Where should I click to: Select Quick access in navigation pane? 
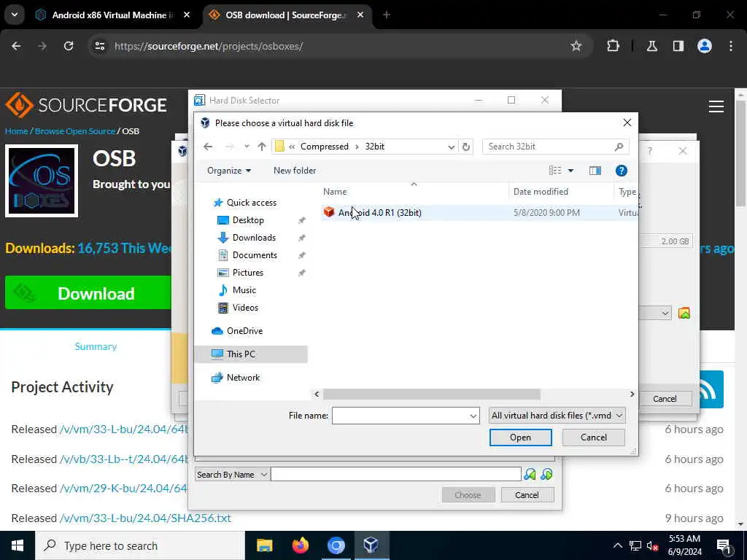[251, 203]
